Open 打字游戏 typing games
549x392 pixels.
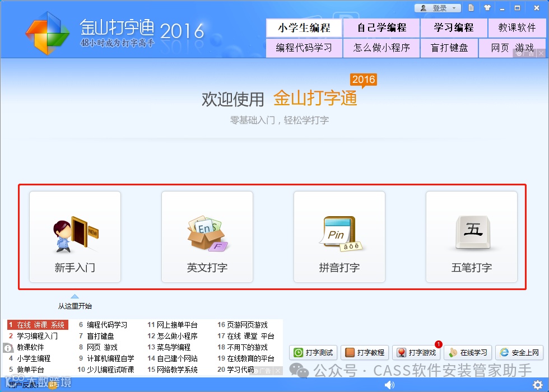416,352
